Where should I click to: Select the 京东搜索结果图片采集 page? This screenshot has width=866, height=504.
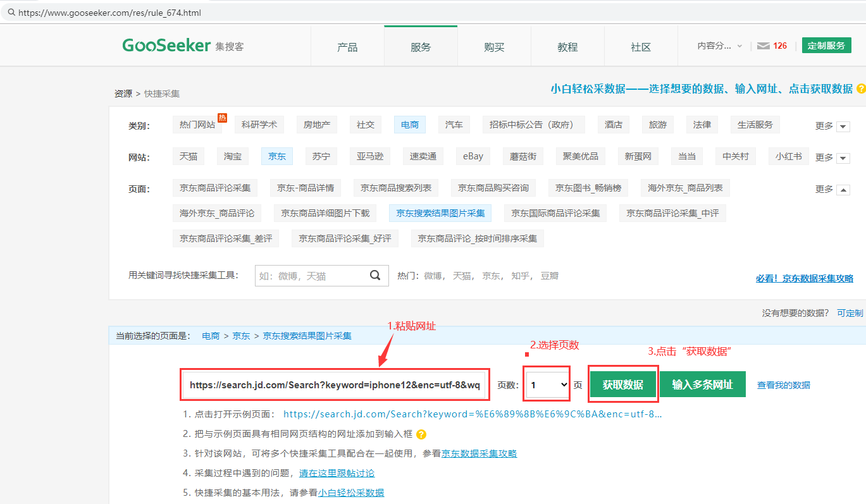click(x=440, y=213)
